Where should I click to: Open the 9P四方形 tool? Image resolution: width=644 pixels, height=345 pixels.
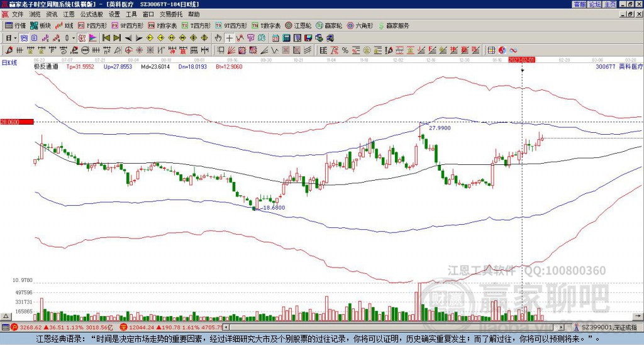pos(127,25)
